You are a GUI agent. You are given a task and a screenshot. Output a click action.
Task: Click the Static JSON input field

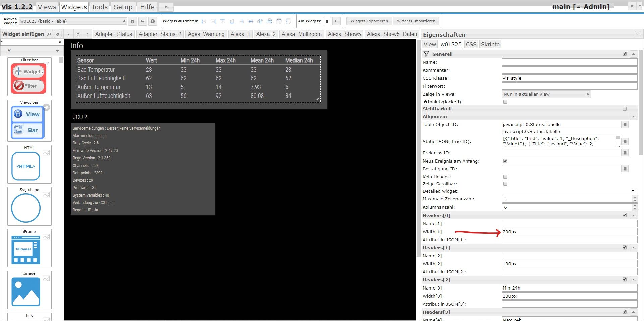560,141
